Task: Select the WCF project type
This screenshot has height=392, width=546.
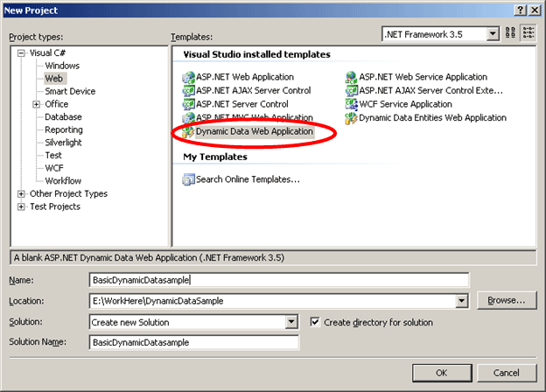Action: [54, 168]
